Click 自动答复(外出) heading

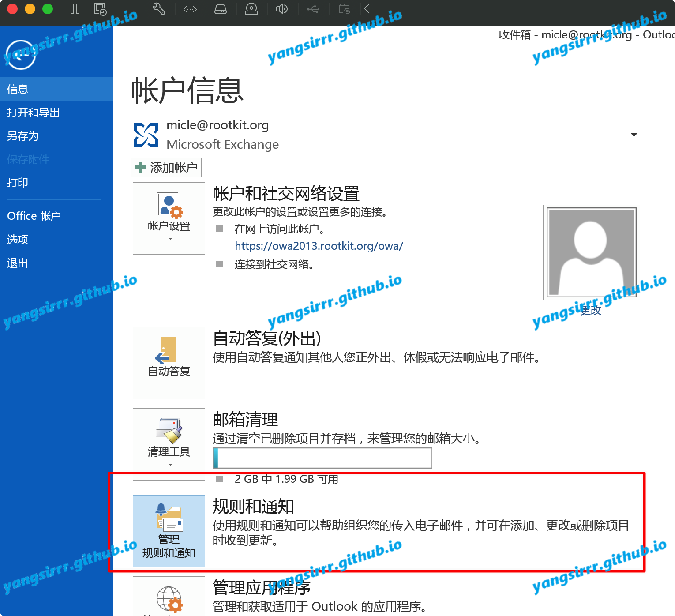point(267,338)
